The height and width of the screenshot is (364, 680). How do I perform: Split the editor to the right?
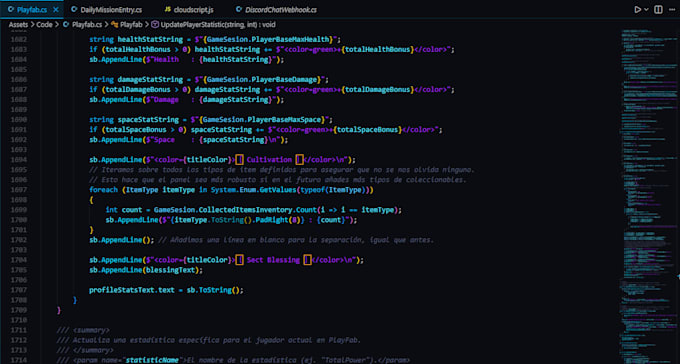[x=658, y=10]
